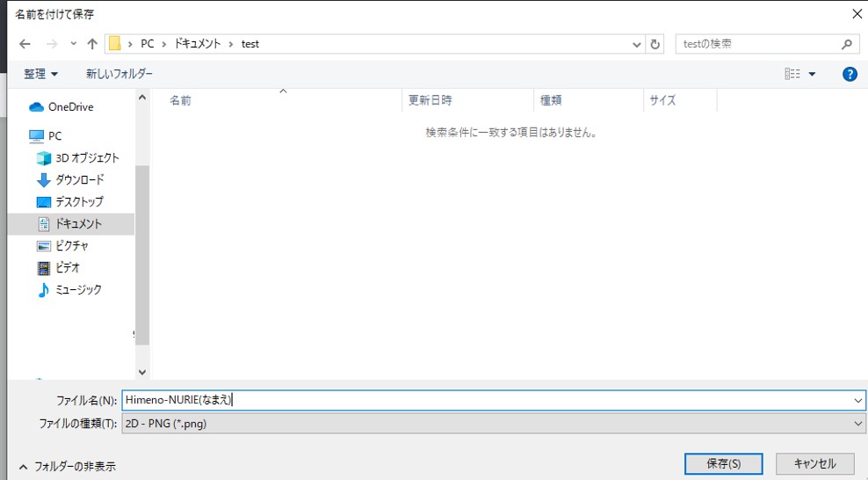Refresh the current folder view
868x480 pixels.
655,44
